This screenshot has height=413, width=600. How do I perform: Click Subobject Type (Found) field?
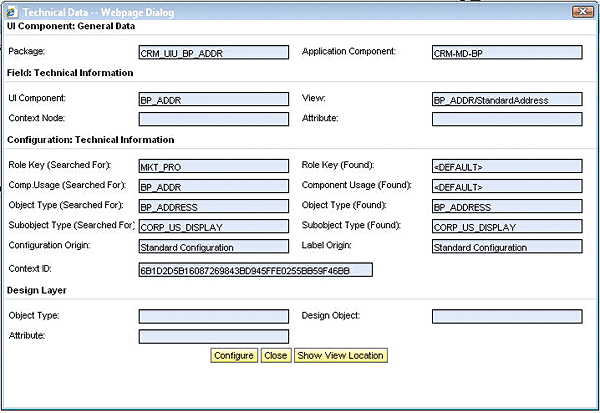coord(507,226)
